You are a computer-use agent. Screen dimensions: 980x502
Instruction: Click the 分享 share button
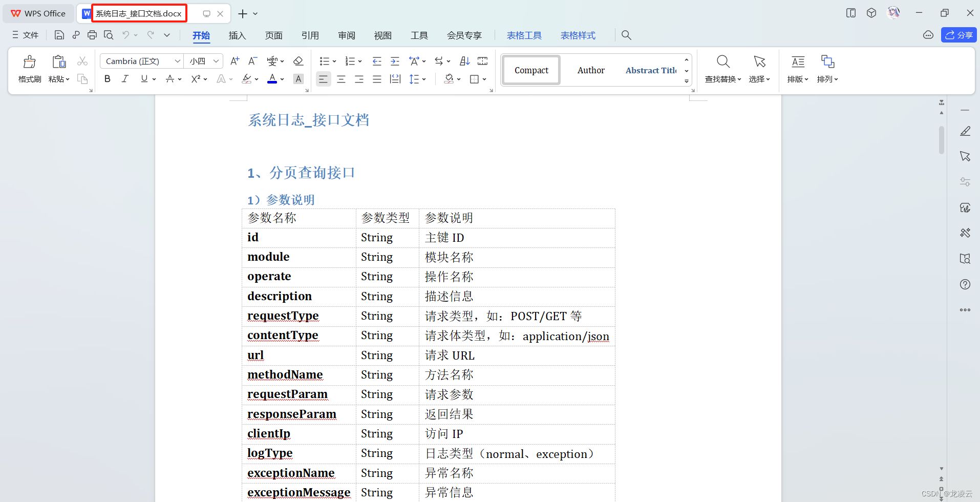point(958,35)
